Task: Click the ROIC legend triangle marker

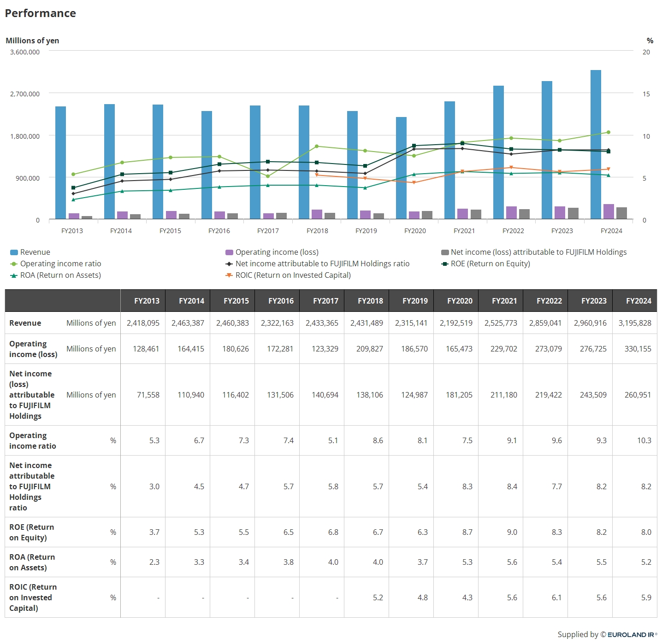Action: 229,275
